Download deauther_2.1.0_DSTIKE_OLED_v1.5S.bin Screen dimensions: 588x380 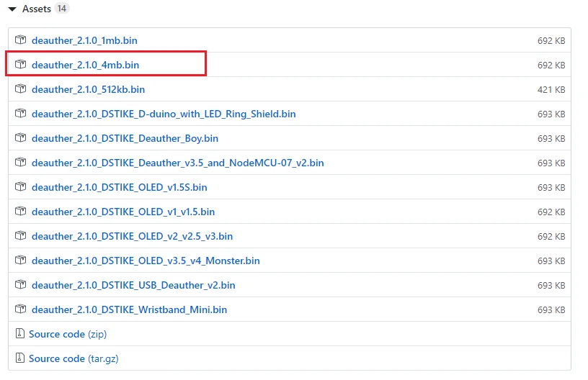119,187
